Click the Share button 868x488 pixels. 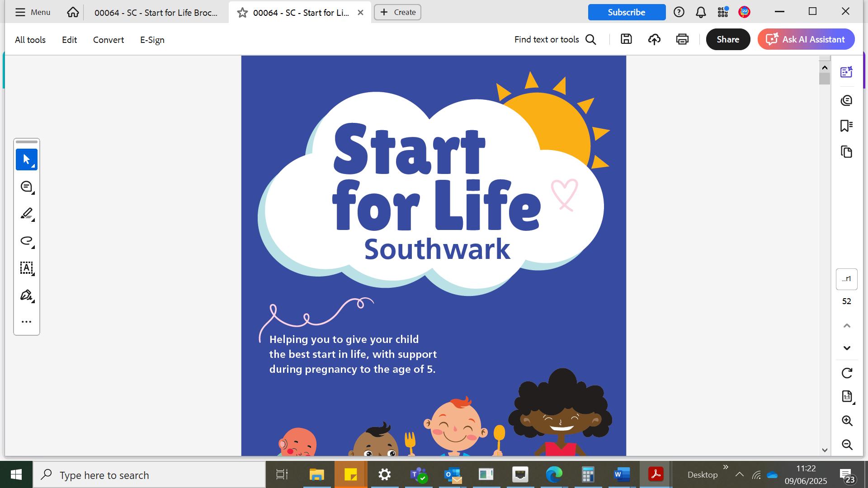tap(727, 39)
